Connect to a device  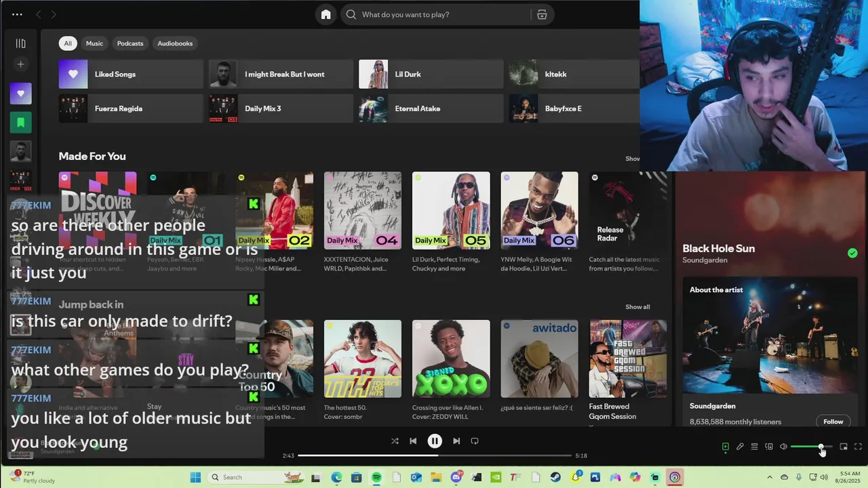click(x=769, y=447)
